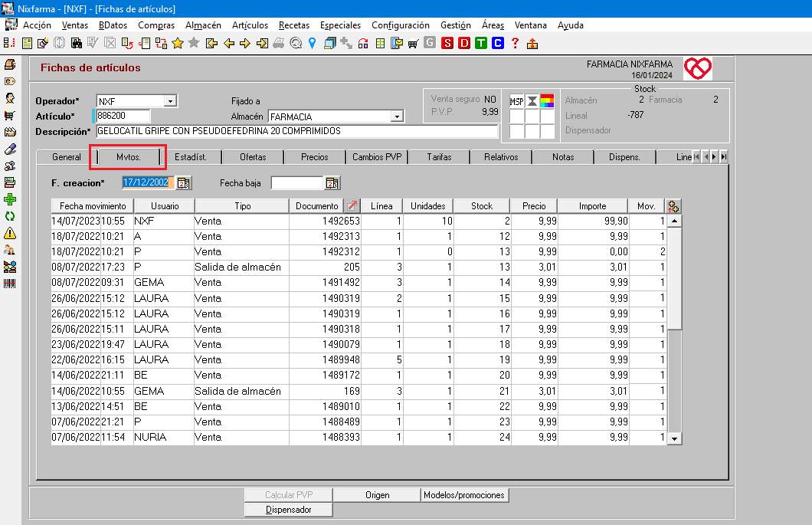Open the Configuración menu
The image size is (812, 525).
pos(401,25)
